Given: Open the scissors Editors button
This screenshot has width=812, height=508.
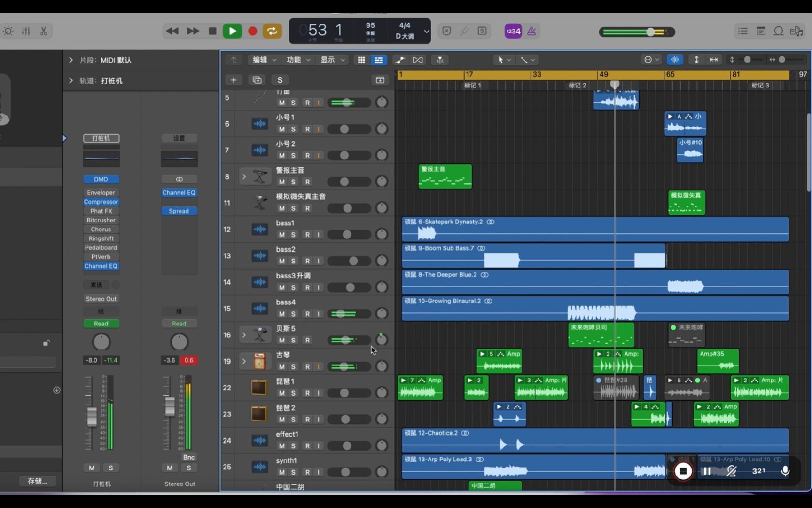Looking at the screenshot, I should pyautogui.click(x=43, y=31).
